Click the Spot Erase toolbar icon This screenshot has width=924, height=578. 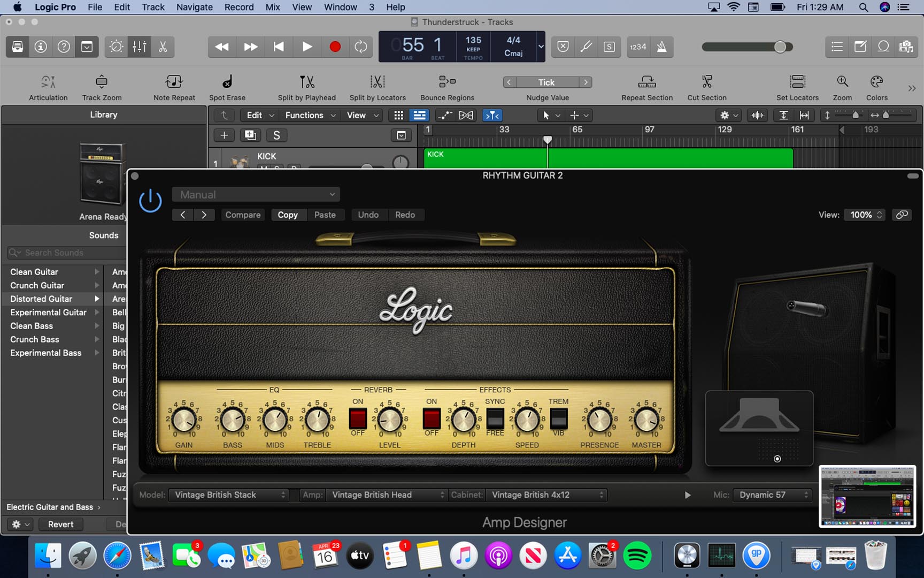[x=227, y=82]
